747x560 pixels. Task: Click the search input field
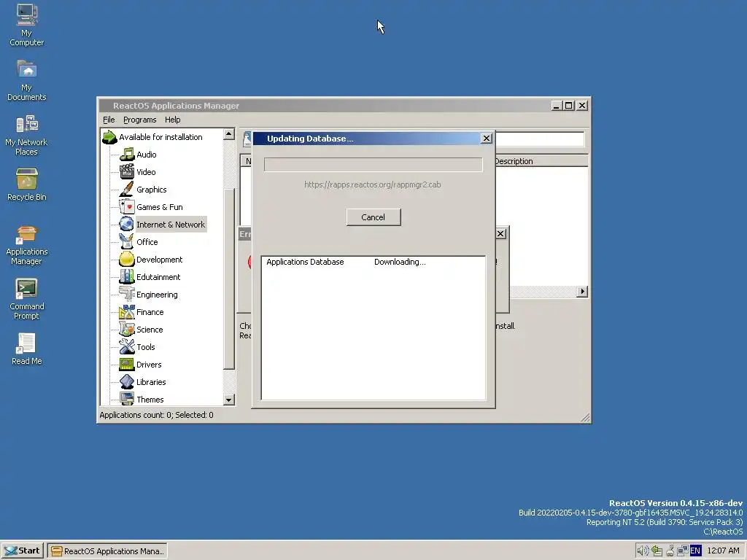539,139
